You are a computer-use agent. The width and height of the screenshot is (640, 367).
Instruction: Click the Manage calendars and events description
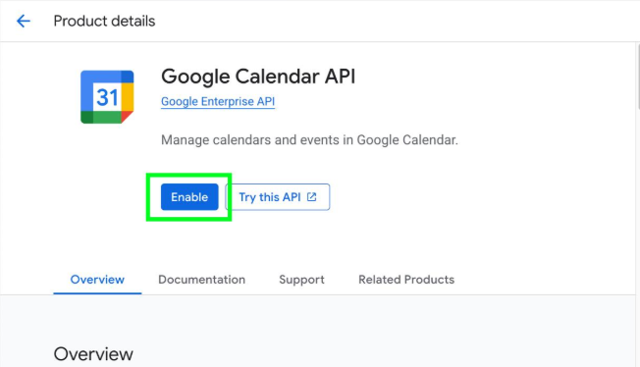click(x=309, y=140)
